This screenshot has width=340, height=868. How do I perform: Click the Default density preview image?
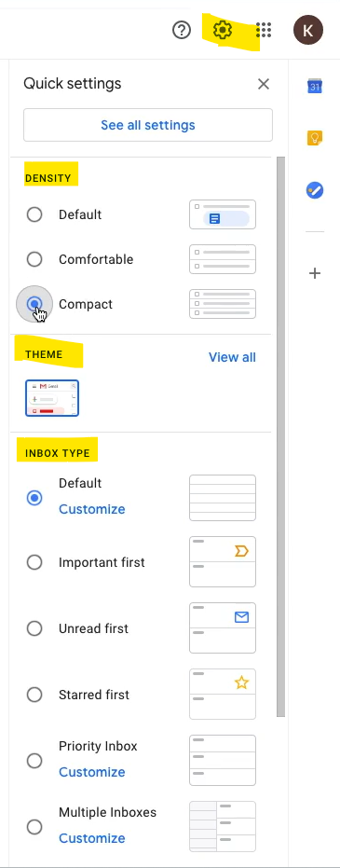coord(223,214)
